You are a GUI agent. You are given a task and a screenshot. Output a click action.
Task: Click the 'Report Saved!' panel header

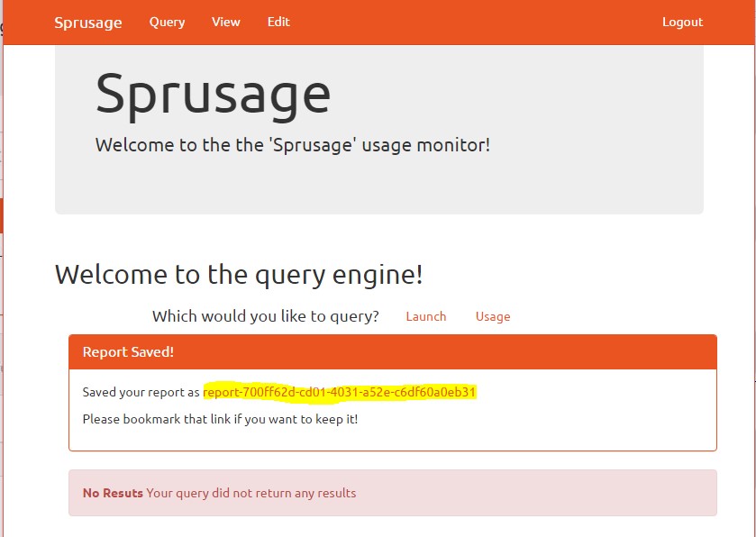click(x=128, y=352)
